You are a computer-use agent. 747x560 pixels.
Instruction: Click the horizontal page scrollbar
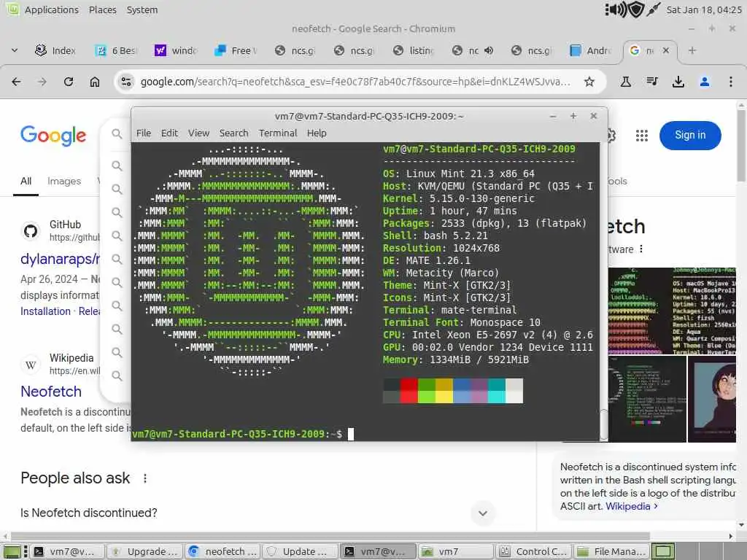pos(330,536)
